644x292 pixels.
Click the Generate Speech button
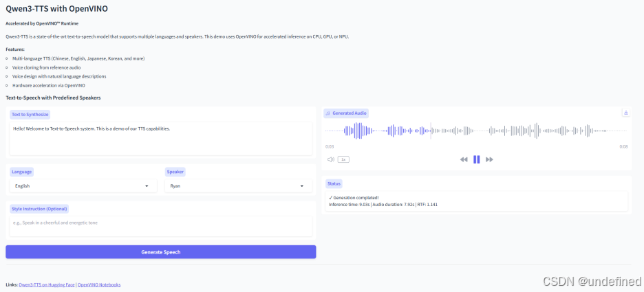(161, 252)
